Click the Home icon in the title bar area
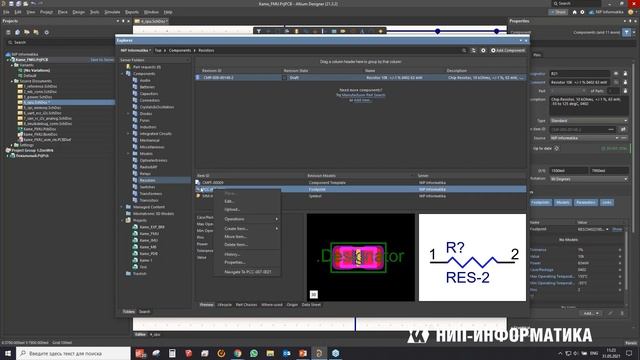This screenshot has height=360, width=640. tap(575, 12)
